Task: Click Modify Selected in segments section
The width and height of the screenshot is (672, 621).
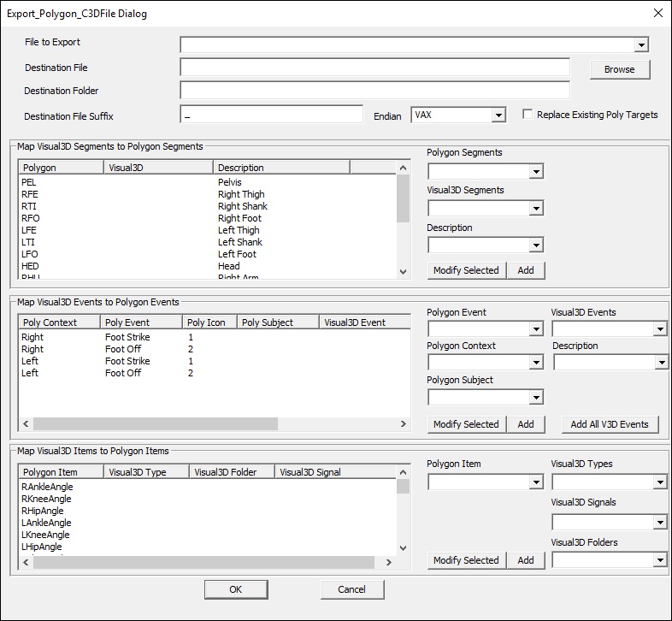Action: point(467,270)
